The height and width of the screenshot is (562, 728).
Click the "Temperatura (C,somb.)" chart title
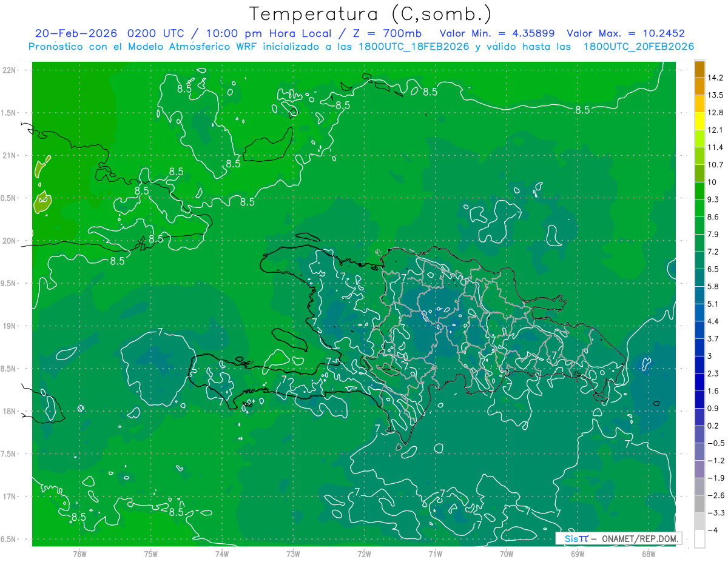pyautogui.click(x=370, y=14)
